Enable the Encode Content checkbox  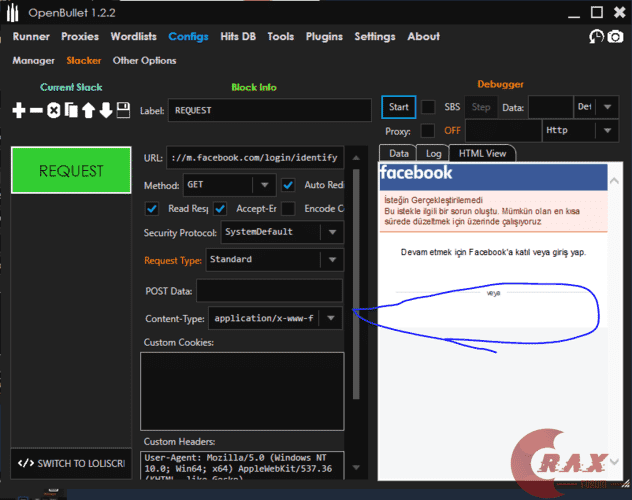(x=288, y=209)
